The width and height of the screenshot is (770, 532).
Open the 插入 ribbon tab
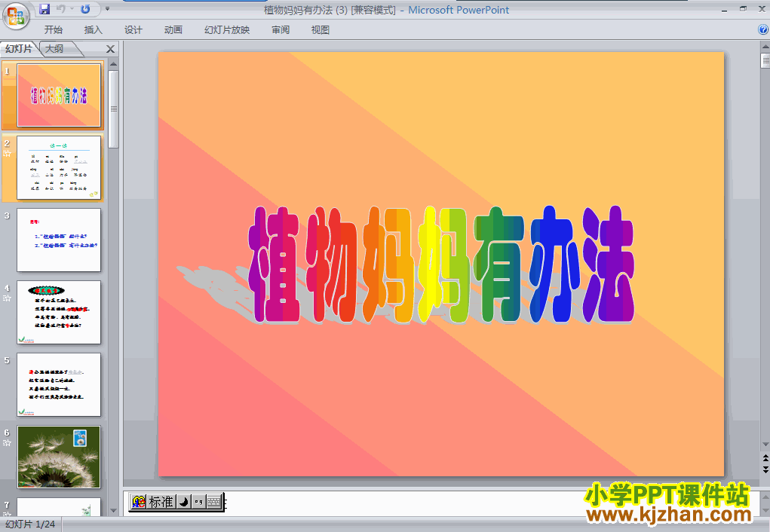[94, 30]
